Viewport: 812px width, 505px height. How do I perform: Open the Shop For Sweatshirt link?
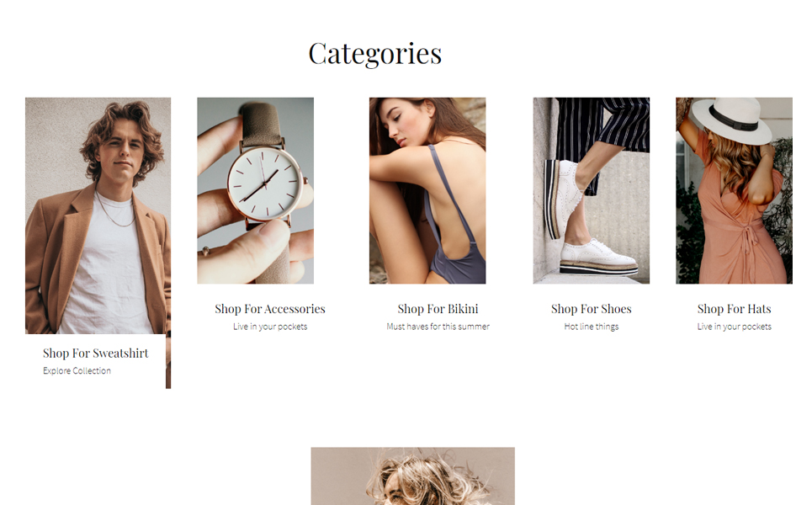pyautogui.click(x=95, y=353)
